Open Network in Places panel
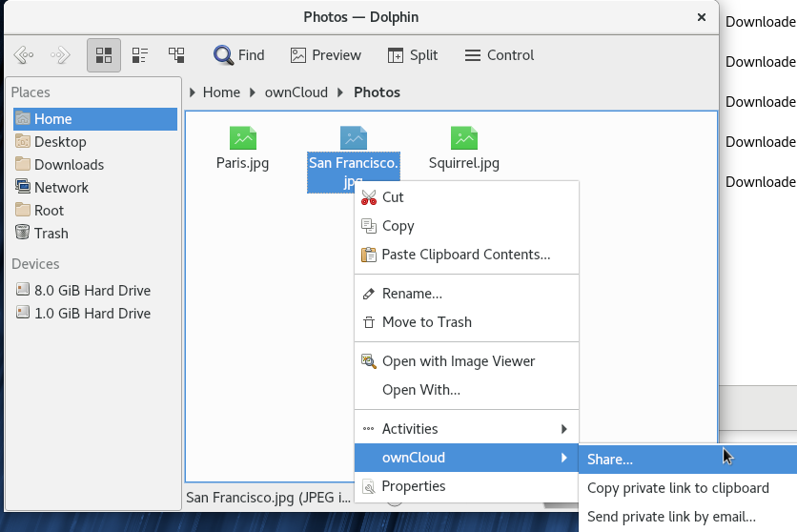The width and height of the screenshot is (797, 532). tap(95, 188)
